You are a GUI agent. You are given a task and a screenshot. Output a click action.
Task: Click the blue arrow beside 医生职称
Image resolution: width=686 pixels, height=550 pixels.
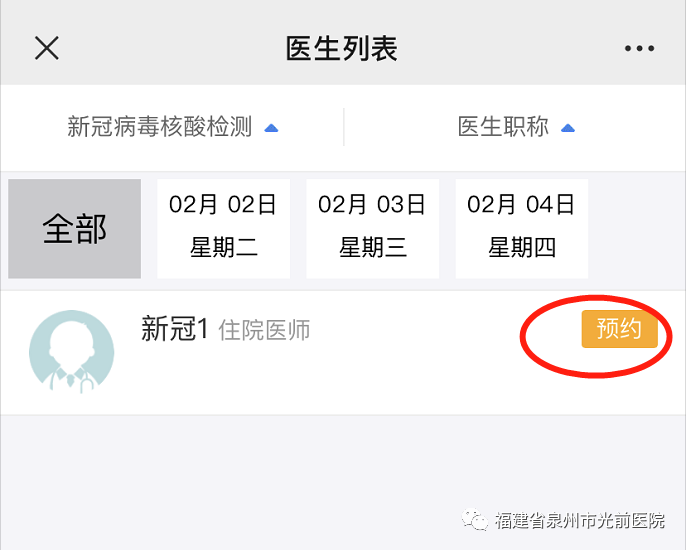tap(568, 128)
